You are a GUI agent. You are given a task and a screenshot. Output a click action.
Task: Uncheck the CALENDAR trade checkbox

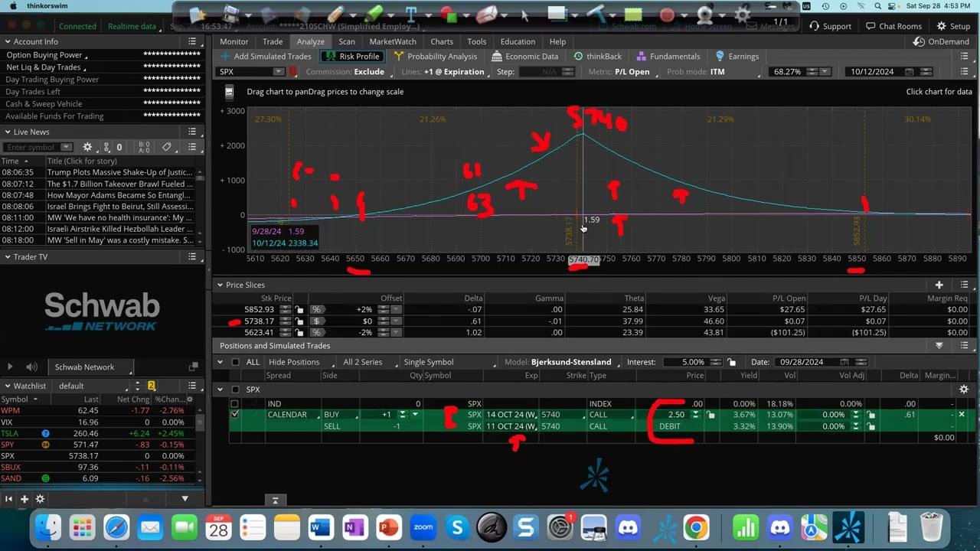pyautogui.click(x=235, y=415)
